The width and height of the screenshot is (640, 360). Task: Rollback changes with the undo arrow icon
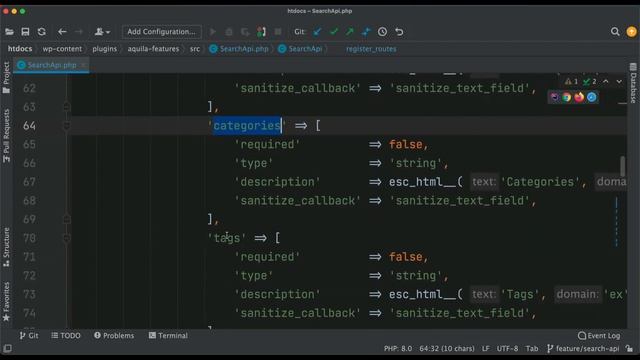pyautogui.click(x=399, y=32)
